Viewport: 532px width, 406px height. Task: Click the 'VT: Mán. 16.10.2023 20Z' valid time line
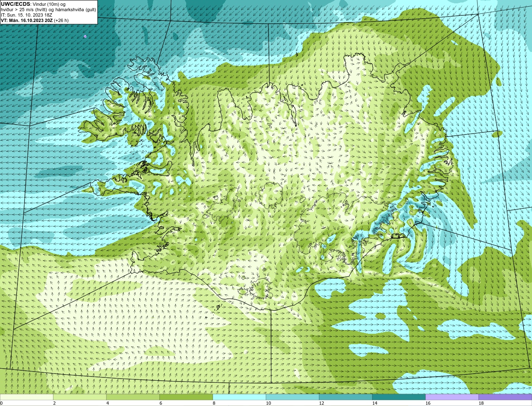tap(35, 20)
